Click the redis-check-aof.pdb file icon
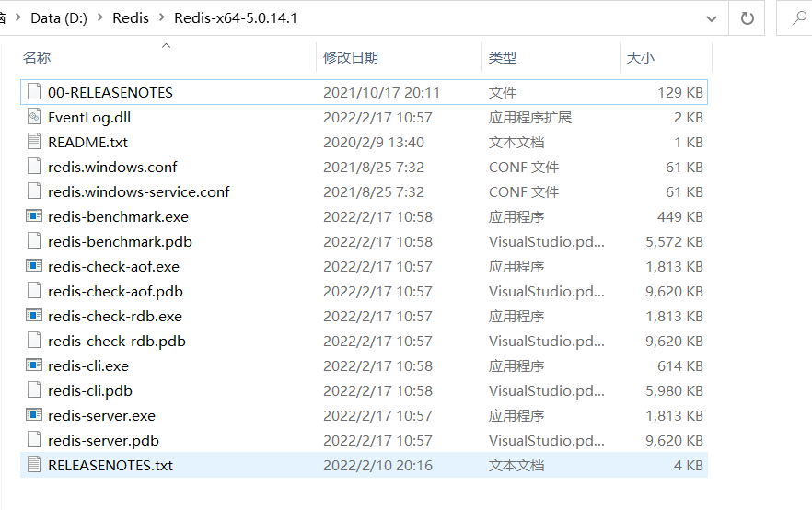Screen dimensions: 812x510 34,291
